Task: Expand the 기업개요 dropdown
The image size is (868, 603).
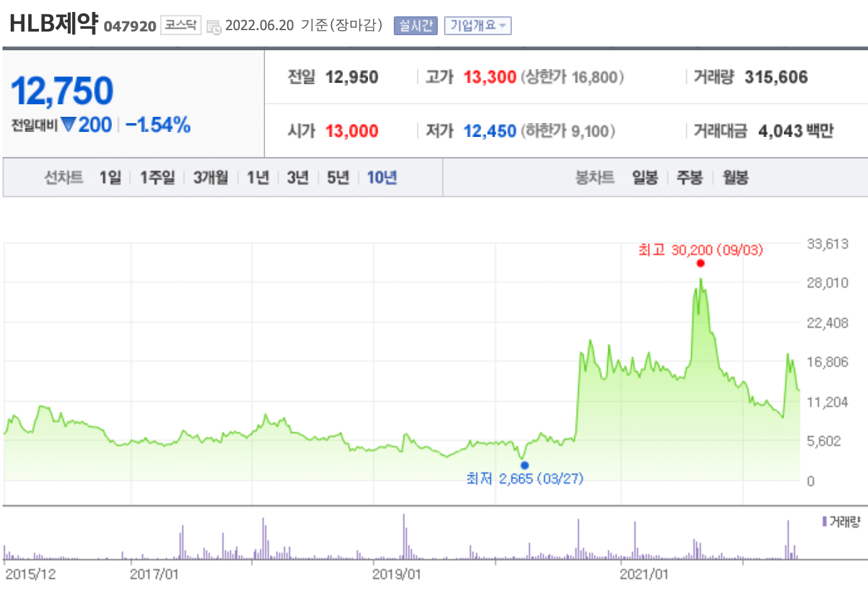Action: [x=478, y=26]
